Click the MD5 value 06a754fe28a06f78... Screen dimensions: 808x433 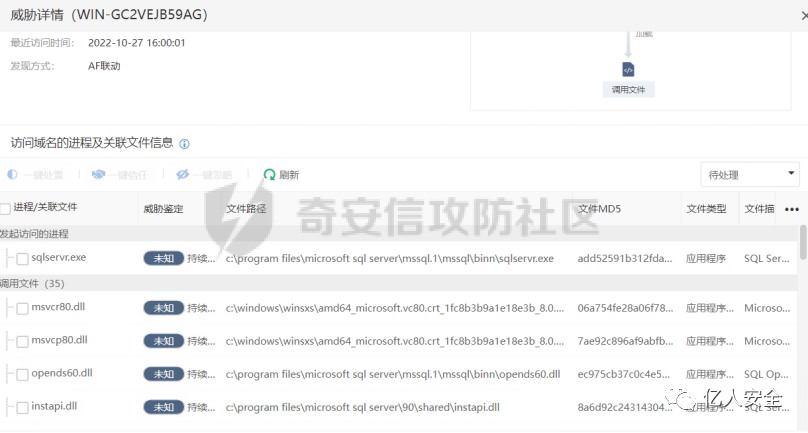coord(625,308)
